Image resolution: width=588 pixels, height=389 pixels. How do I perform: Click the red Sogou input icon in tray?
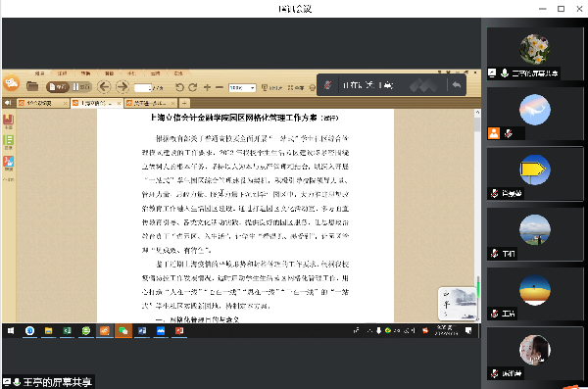(x=425, y=330)
